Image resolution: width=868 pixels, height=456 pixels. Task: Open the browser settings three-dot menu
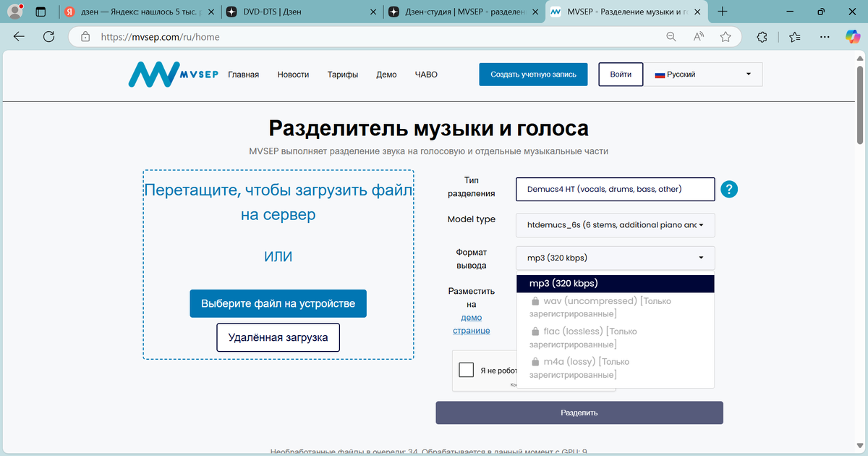825,36
